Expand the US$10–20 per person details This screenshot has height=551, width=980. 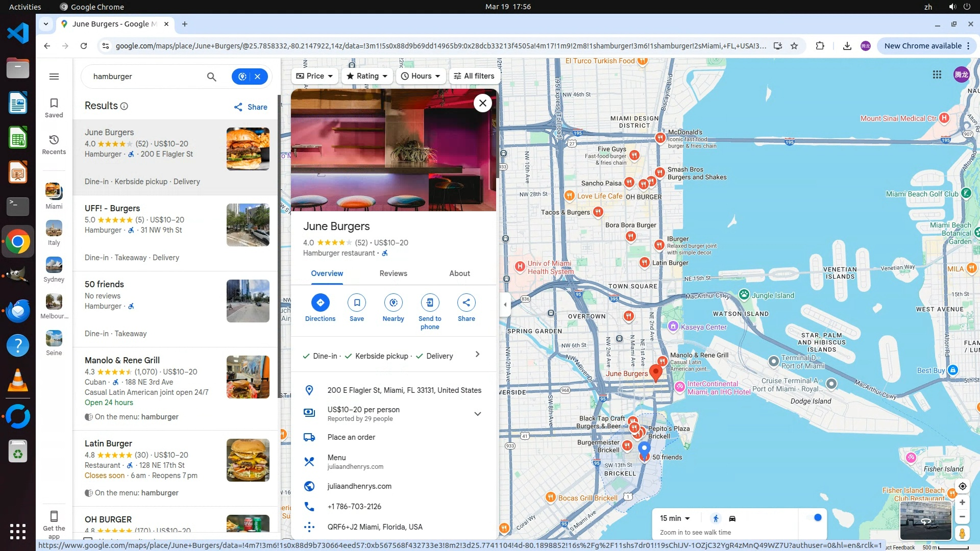click(x=477, y=414)
